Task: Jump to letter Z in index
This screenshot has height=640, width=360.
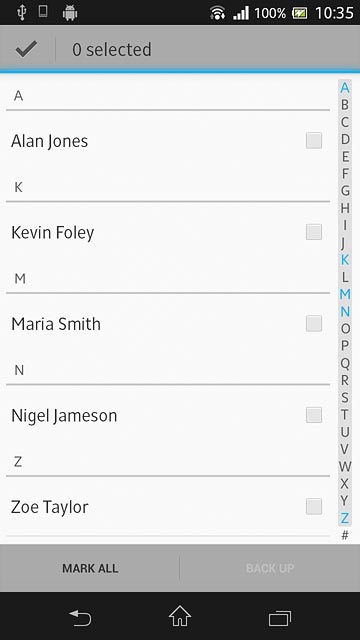Action: [345, 518]
